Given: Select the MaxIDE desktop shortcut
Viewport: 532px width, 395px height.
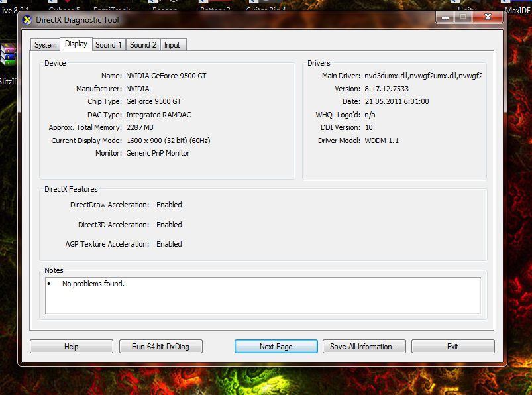Looking at the screenshot, I should [x=518, y=9].
